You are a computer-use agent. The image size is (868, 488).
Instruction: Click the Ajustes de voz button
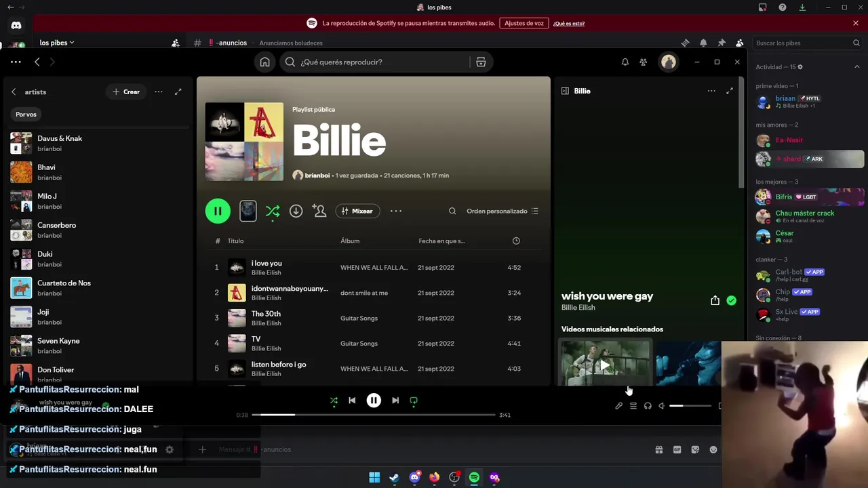[x=524, y=23]
